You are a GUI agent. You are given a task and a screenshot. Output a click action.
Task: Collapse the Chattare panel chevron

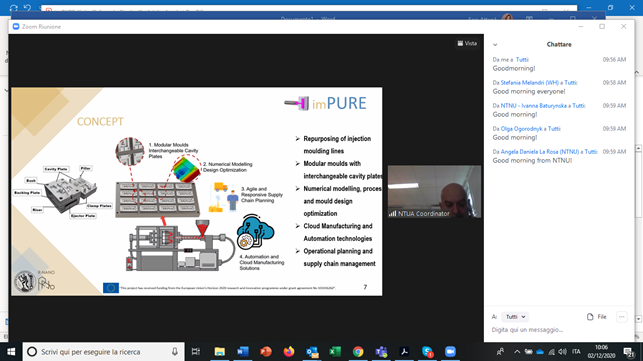(495, 45)
